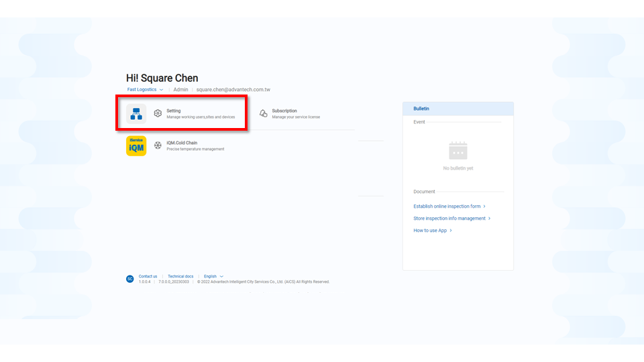Expand the Fast Logostics organization dropdown
Viewport: 644px width, 362px height.
point(161,90)
